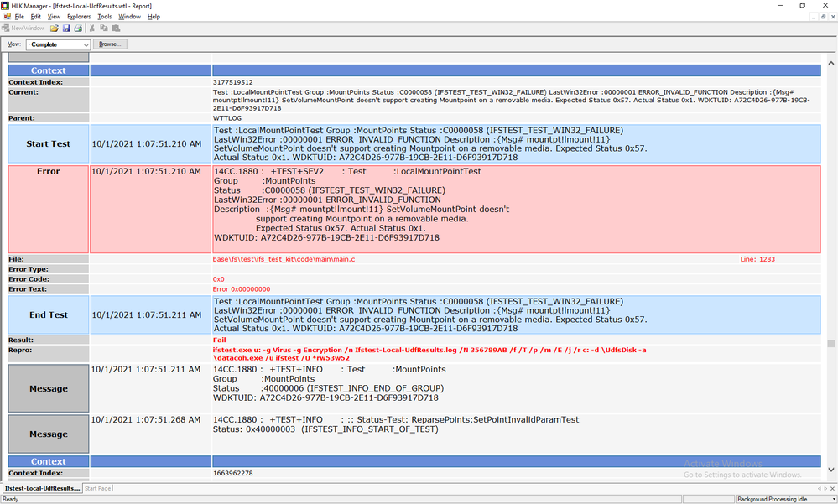Click the New Window toolbar button

click(x=23, y=29)
